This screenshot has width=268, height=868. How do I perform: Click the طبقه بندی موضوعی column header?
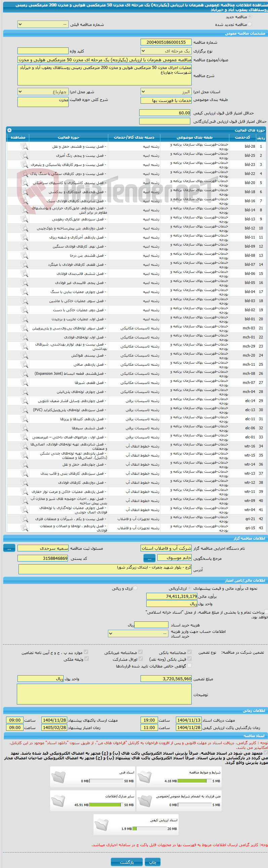click(195, 138)
